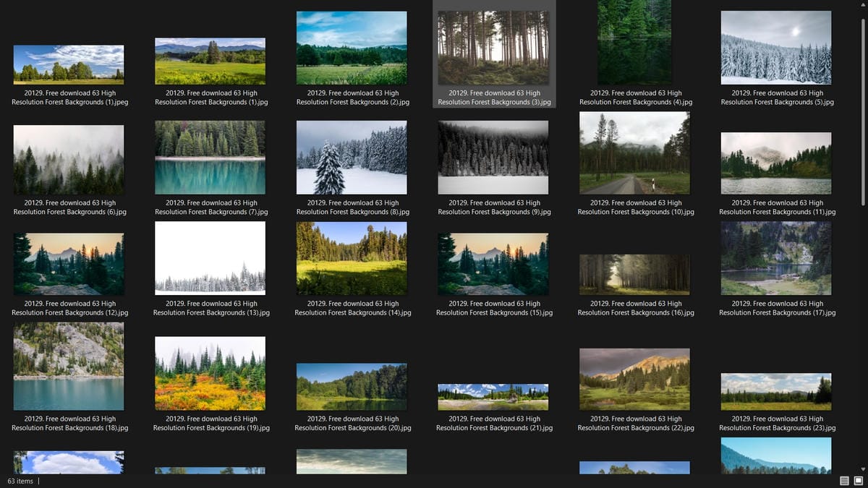Click autumn colored meadow image (19).jpg
The height and width of the screenshot is (488, 868).
coord(210,373)
